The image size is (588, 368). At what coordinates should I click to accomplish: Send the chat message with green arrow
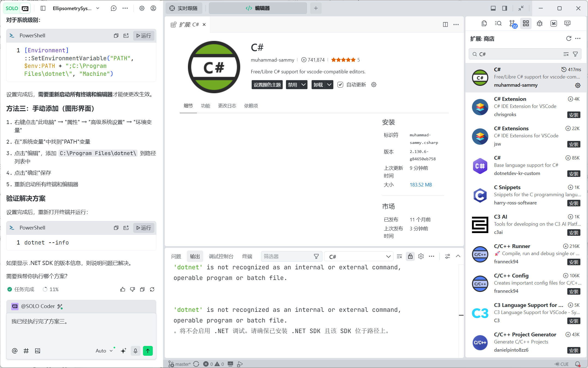(148, 351)
